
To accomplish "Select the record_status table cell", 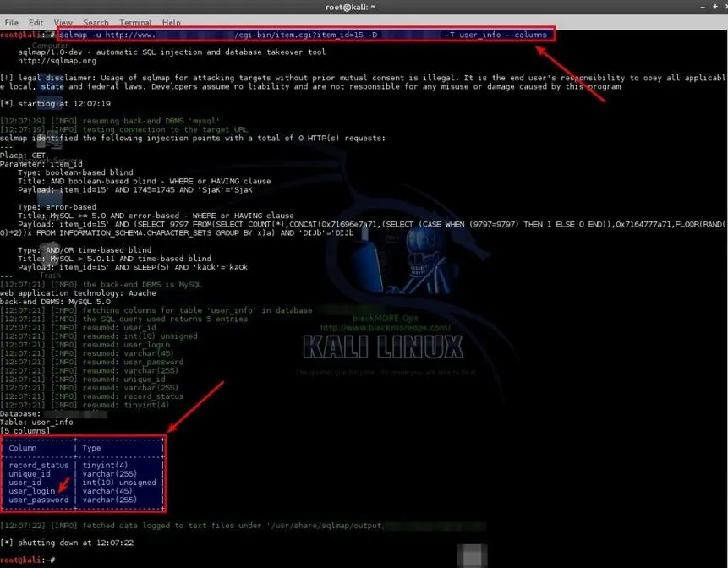I will (39, 465).
